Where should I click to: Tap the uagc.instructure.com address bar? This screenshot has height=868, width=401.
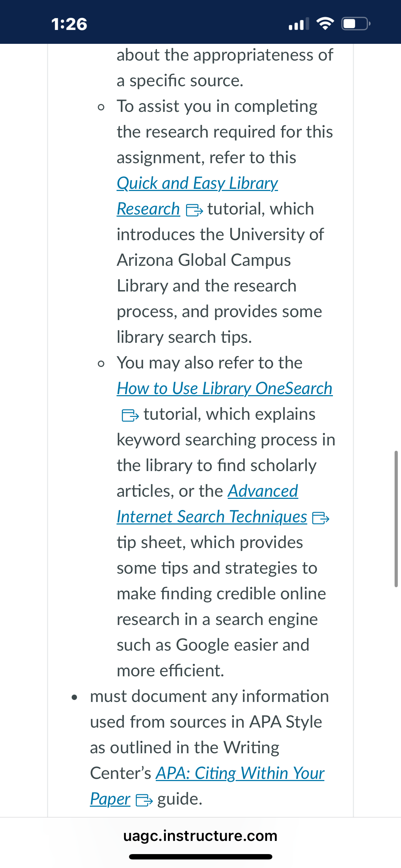pyautogui.click(x=200, y=836)
